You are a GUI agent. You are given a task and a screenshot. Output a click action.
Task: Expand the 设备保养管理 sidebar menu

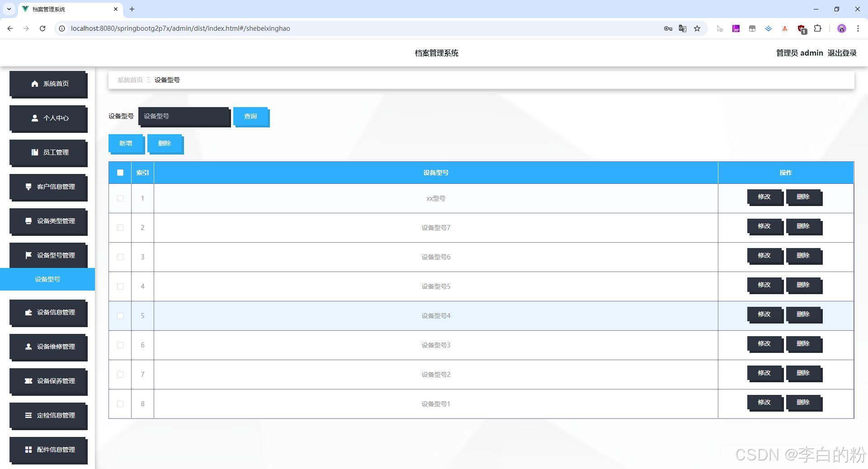(48, 381)
